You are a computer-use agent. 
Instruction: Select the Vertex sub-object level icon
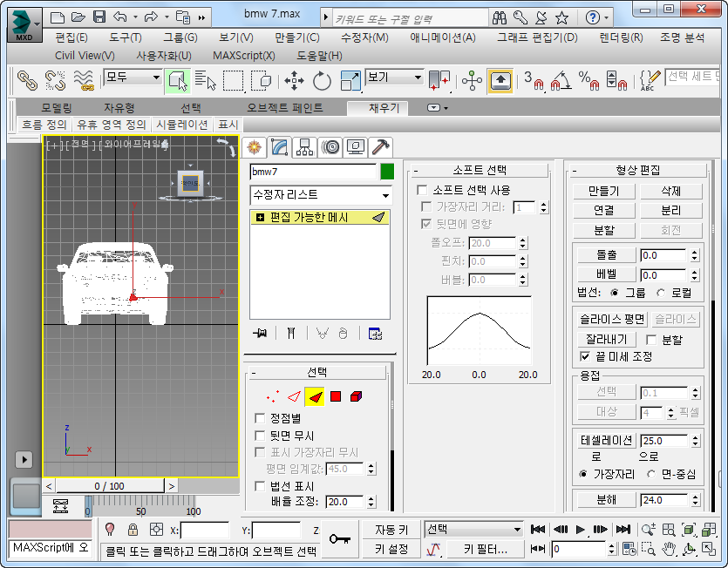pyautogui.click(x=271, y=396)
